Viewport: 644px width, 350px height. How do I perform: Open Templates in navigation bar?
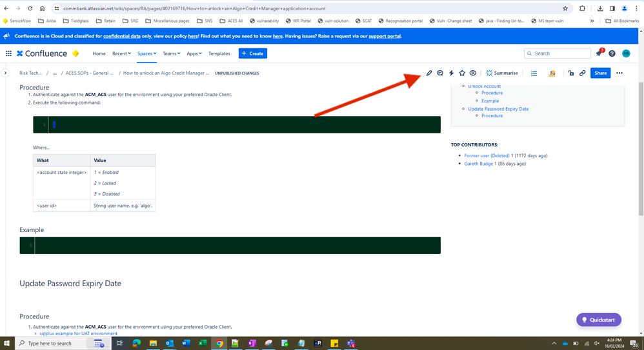[x=219, y=53]
